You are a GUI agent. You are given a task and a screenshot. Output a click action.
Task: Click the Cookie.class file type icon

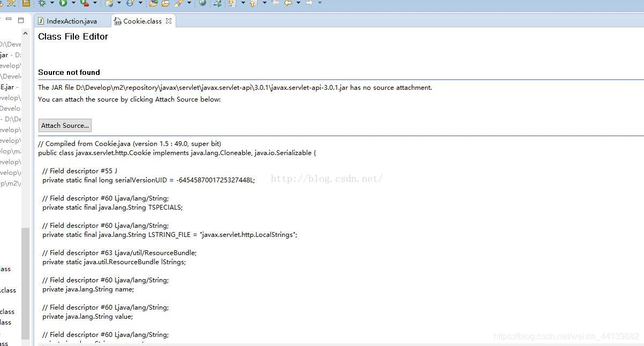tap(117, 21)
